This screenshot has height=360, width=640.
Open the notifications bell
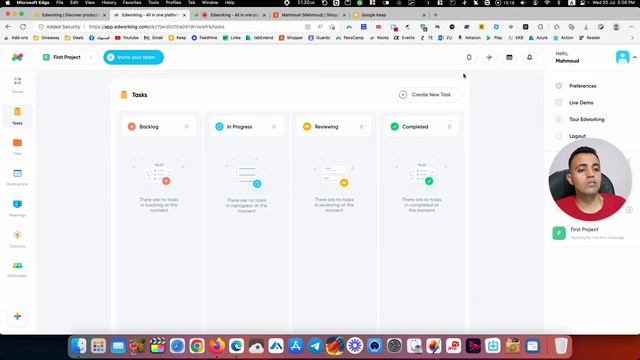[x=529, y=58]
